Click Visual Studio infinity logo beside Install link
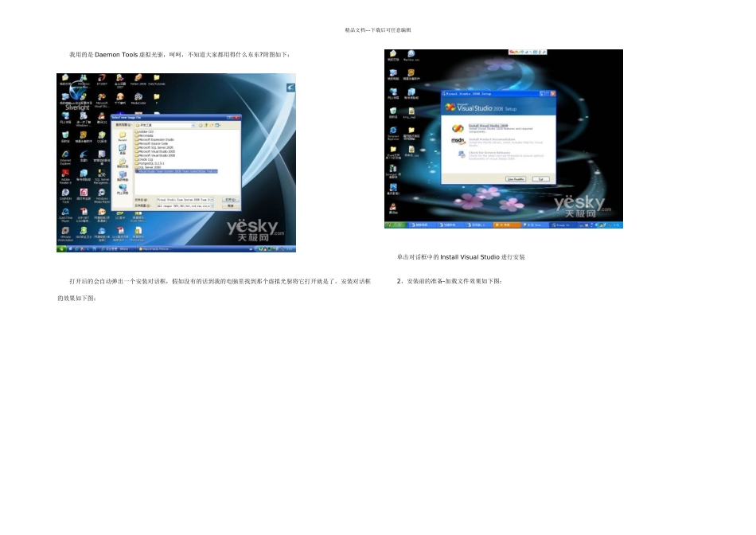 [x=458, y=128]
